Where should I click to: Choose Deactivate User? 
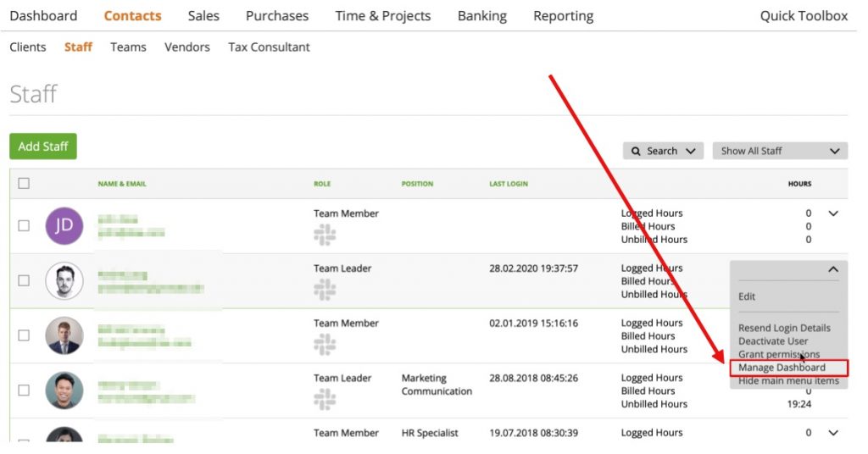pos(773,341)
